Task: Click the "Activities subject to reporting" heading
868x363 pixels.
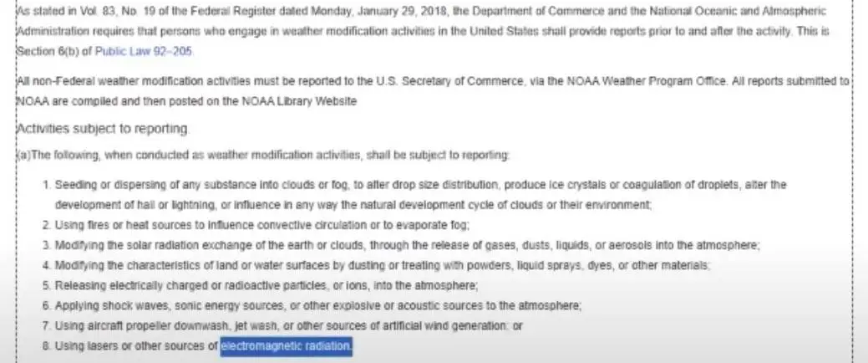Action: pyautogui.click(x=104, y=129)
